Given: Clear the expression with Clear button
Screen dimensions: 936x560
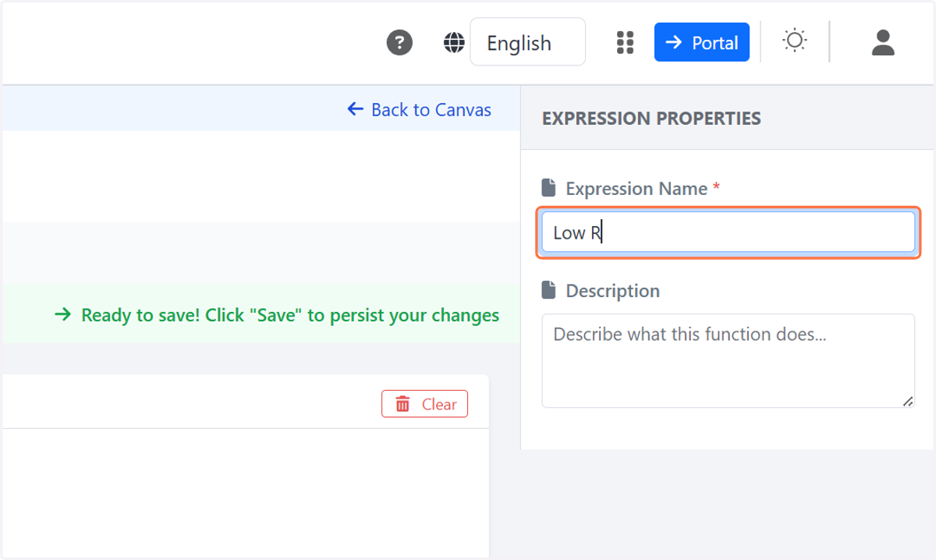Looking at the screenshot, I should (424, 404).
